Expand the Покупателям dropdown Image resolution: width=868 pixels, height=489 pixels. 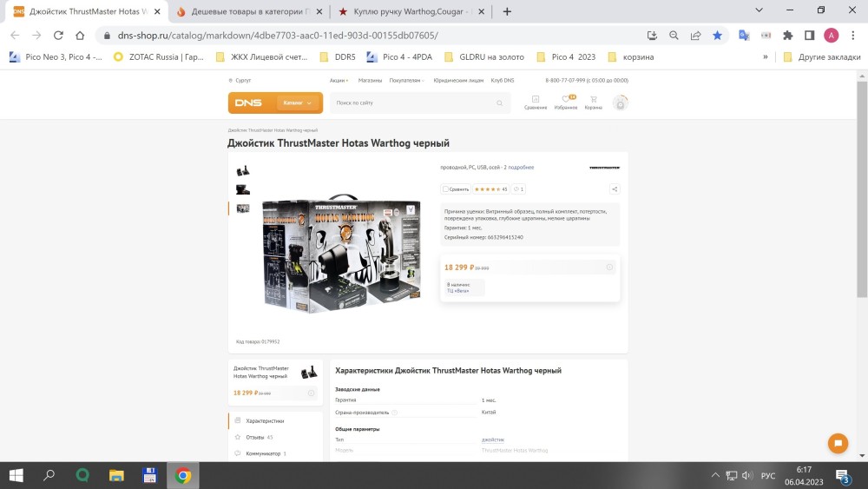click(407, 80)
